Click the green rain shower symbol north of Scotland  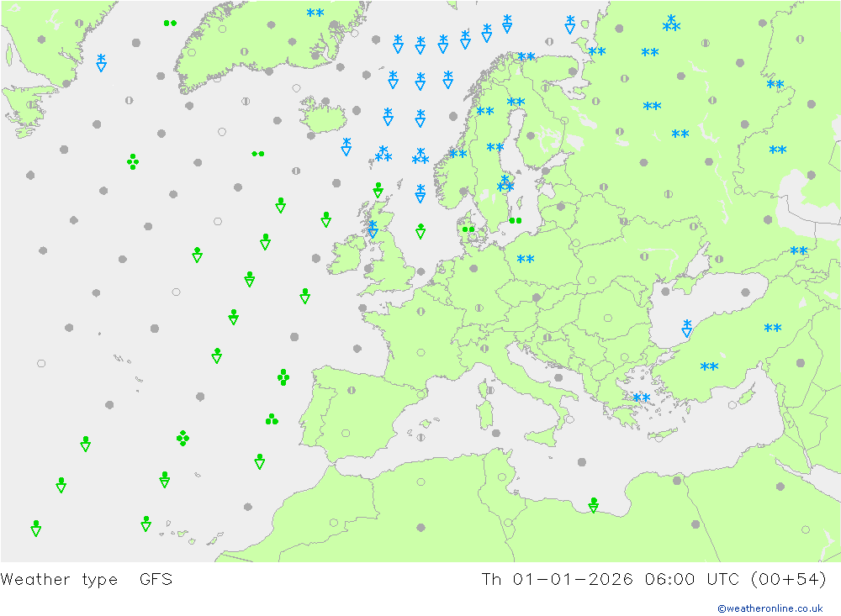click(378, 190)
